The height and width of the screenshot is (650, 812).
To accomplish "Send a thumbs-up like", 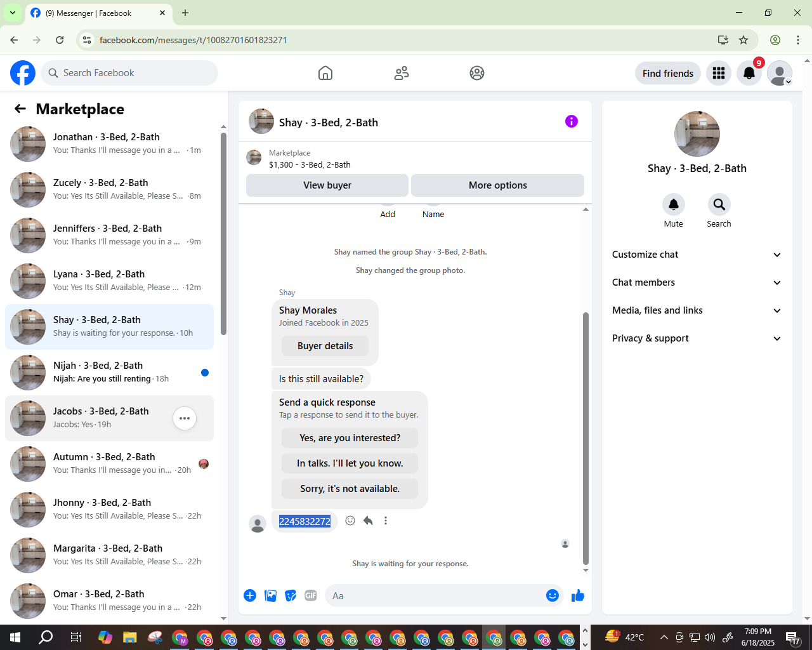I will (578, 595).
